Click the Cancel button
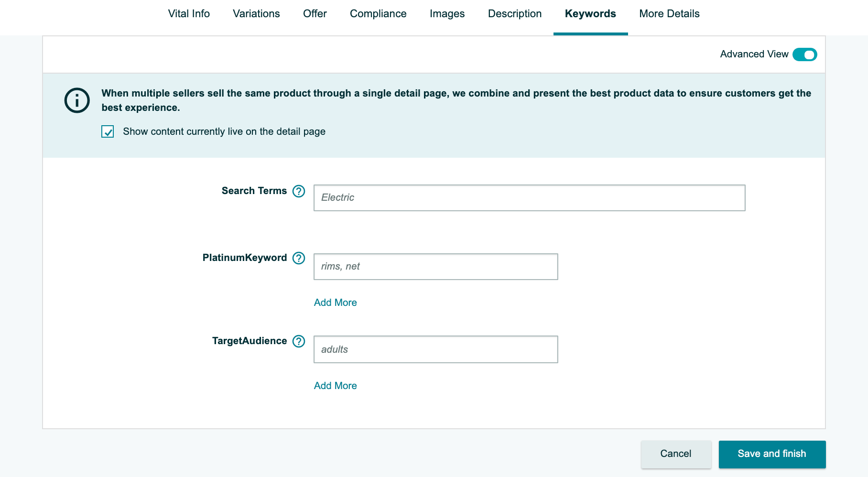Image resolution: width=868 pixels, height=477 pixels. click(676, 454)
